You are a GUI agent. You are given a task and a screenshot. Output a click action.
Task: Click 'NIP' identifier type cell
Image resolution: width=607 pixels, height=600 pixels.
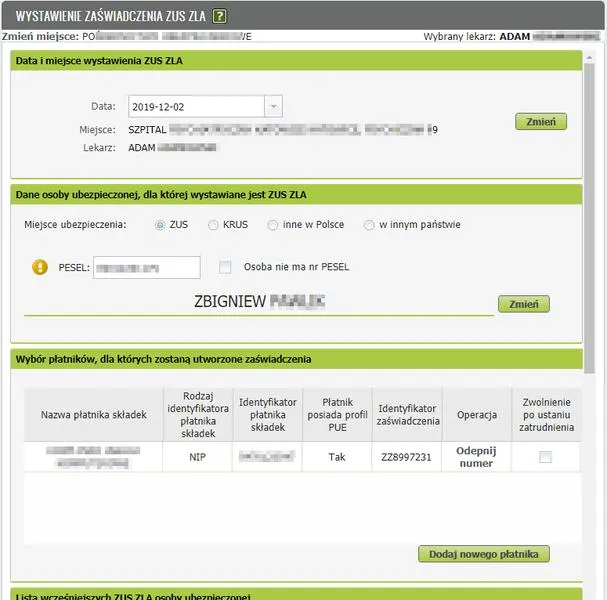(197, 457)
